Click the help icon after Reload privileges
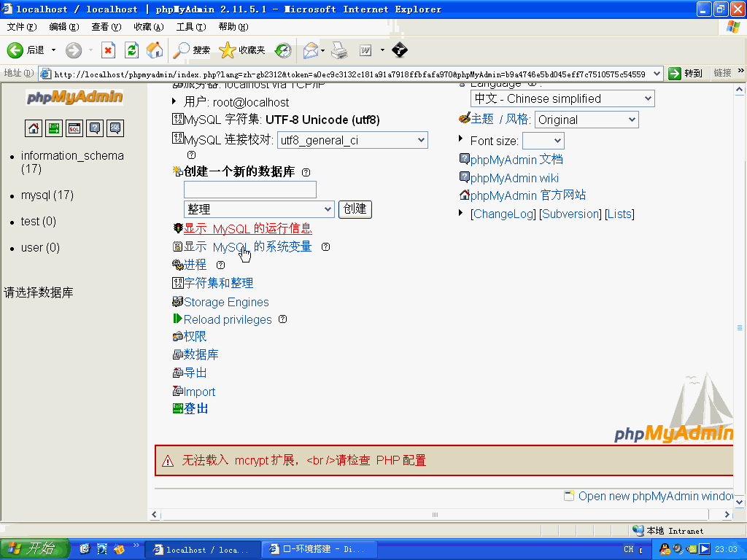 282,319
